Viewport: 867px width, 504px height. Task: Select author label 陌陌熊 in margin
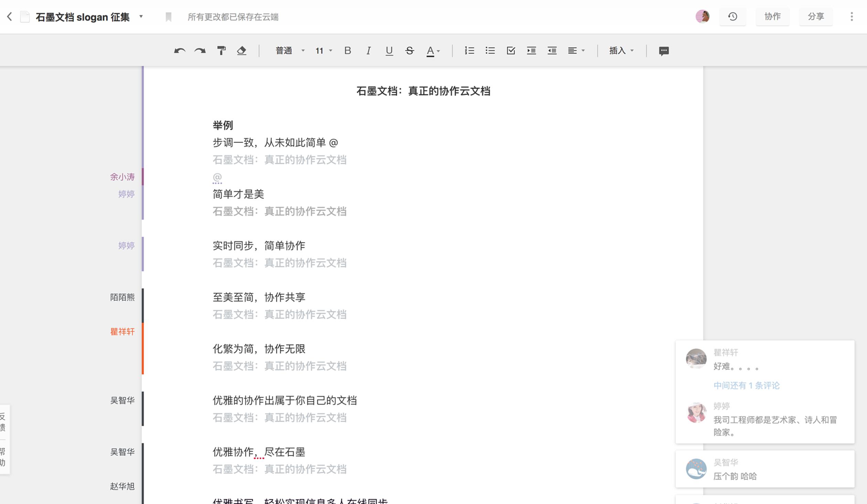(122, 297)
